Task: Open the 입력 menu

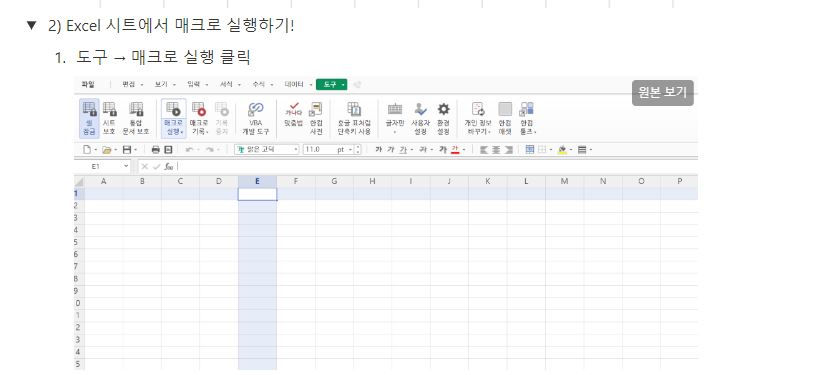Action: click(193, 84)
